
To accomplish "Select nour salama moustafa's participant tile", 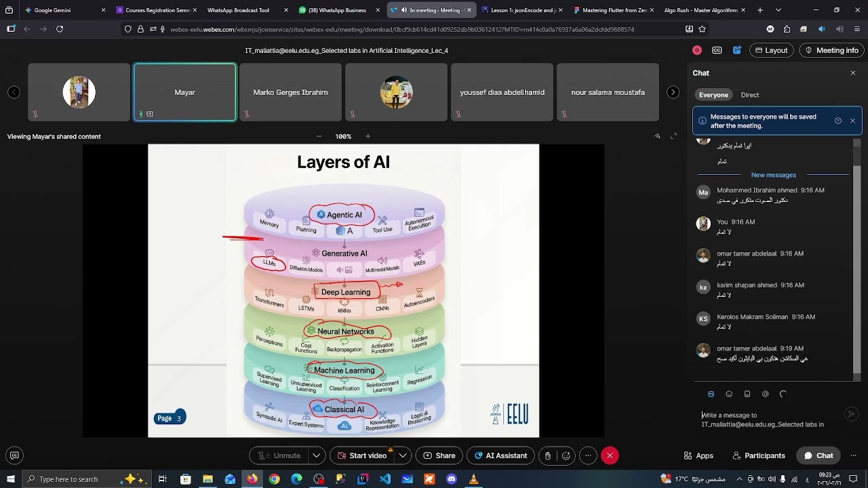I will 608,92.
